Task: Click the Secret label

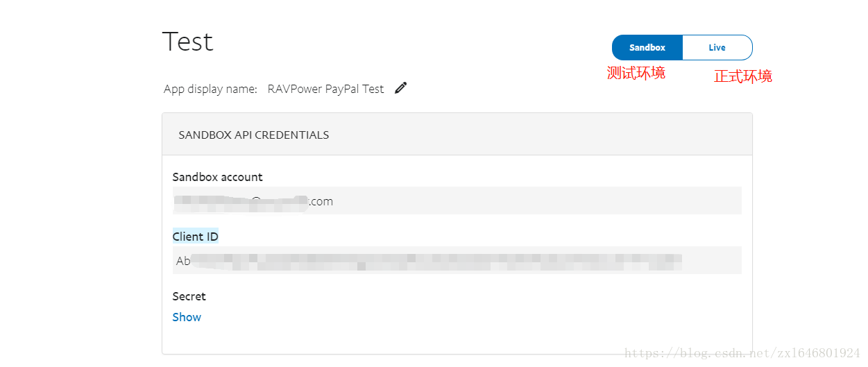Action: click(189, 296)
